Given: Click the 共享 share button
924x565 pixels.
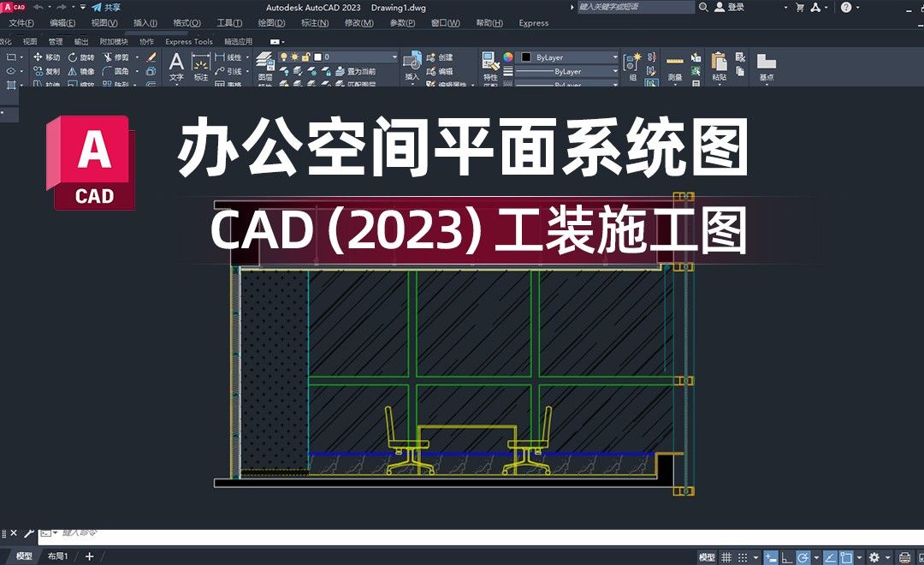Looking at the screenshot, I should [x=106, y=7].
